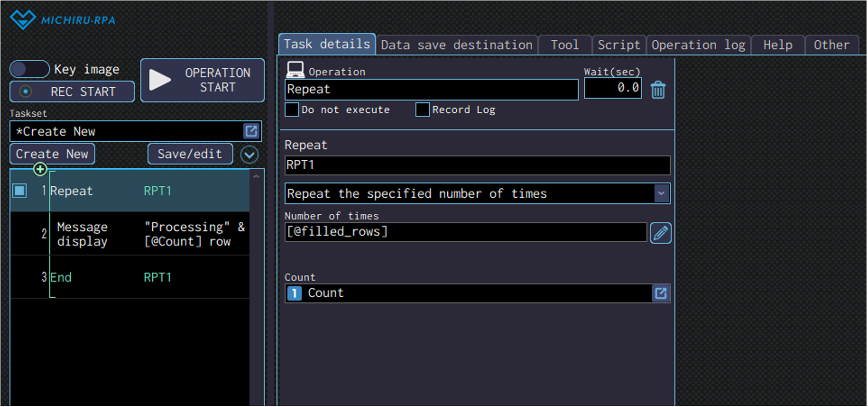Toggle the Key image switch

click(x=29, y=69)
